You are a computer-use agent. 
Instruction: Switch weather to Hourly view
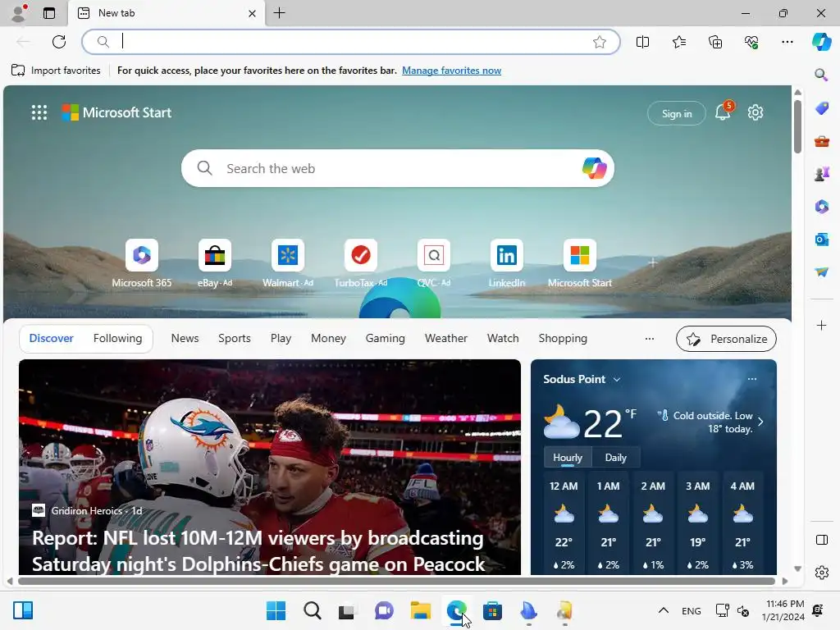coord(568,458)
